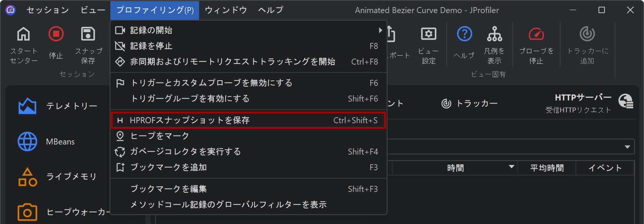Click the 平均時間 column header

coord(547,168)
